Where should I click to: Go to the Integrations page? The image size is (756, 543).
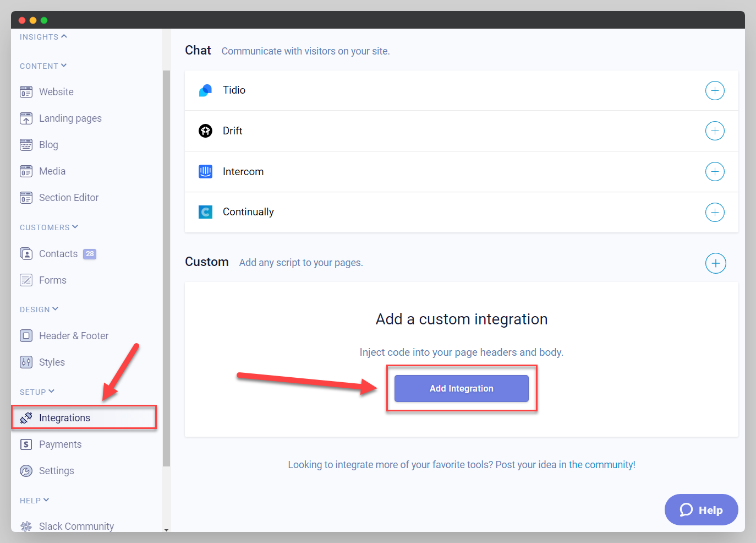coord(64,417)
